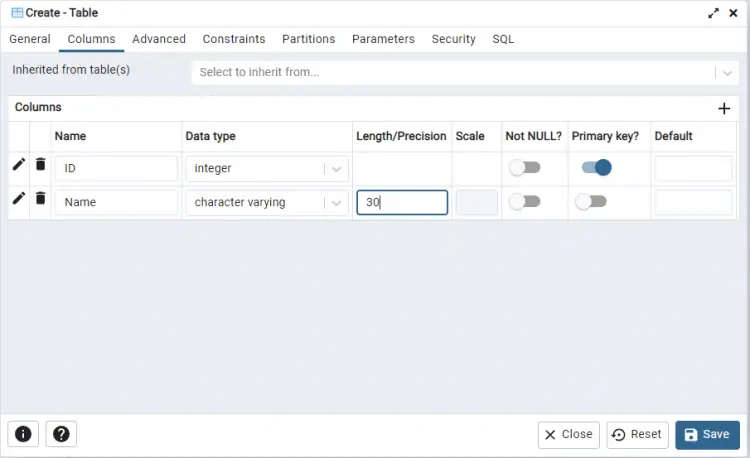The height and width of the screenshot is (458, 750).
Task: Expand the Inherited from table(s) dropdown
Action: (726, 73)
